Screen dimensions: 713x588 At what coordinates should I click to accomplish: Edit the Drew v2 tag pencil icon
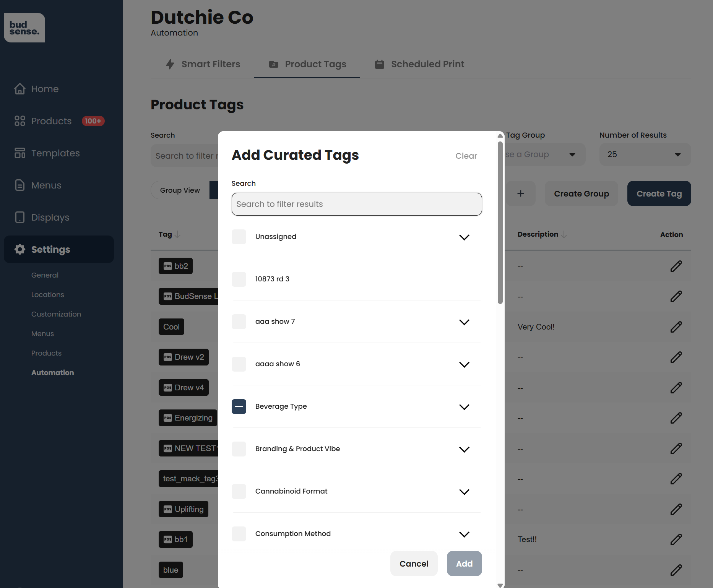click(x=676, y=357)
